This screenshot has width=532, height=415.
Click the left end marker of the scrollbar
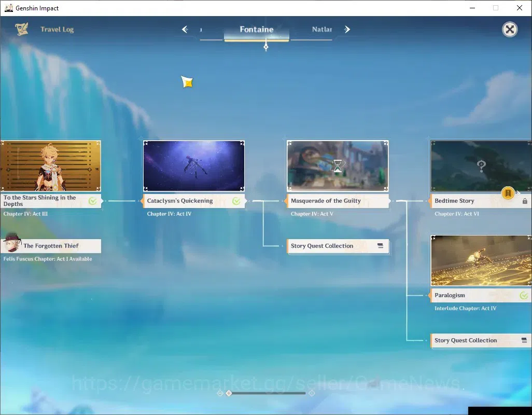(x=220, y=393)
